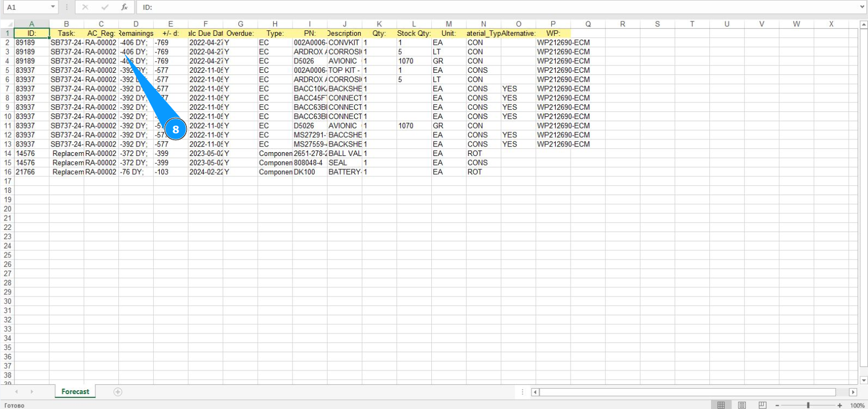Select the cell containing '-76 DY;'

[136, 172]
